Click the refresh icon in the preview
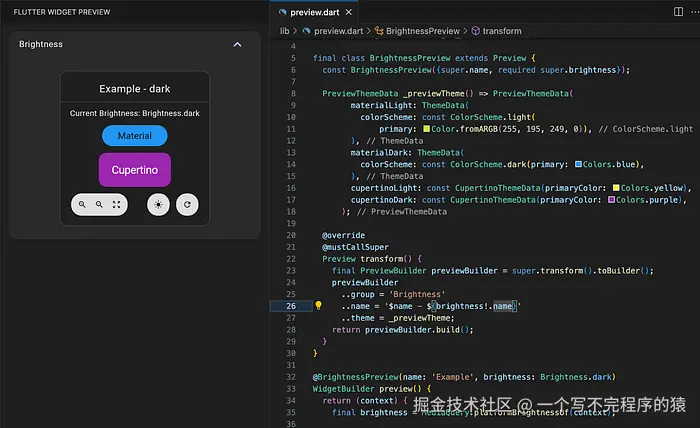This screenshot has width=700, height=428. [x=186, y=205]
